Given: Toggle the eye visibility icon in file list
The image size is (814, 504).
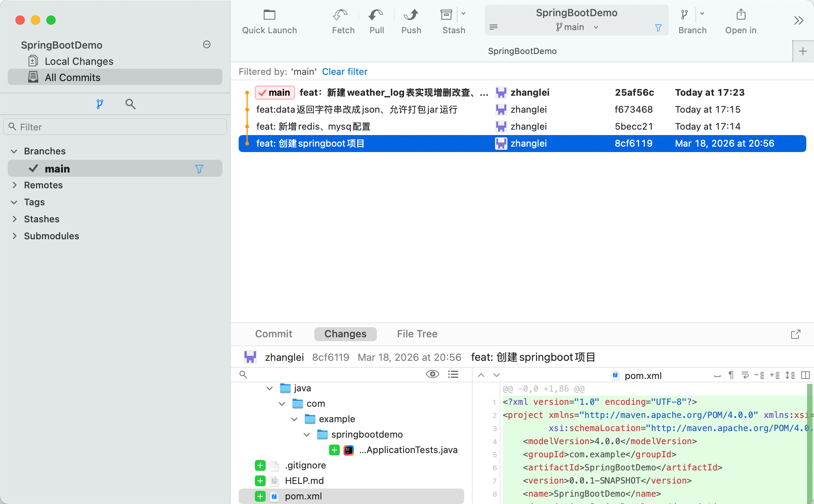Looking at the screenshot, I should (432, 374).
